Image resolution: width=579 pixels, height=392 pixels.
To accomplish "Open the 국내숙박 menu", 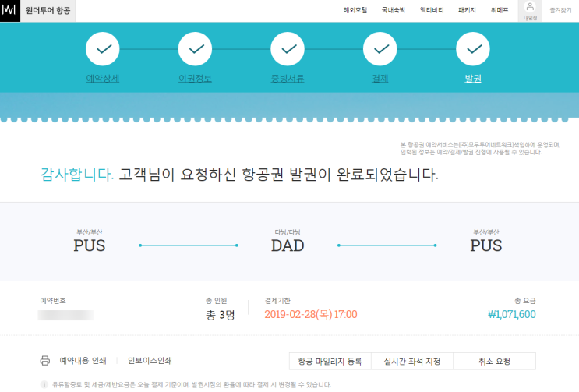I will (x=394, y=10).
